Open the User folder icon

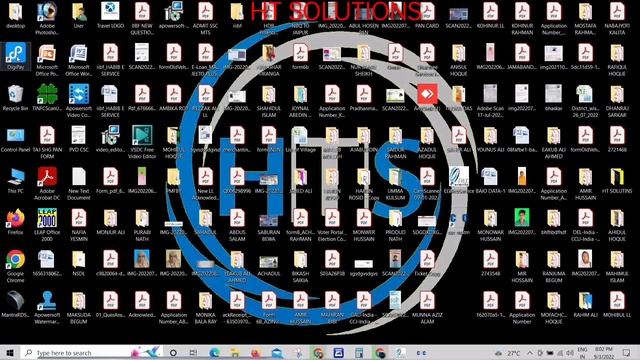(78, 16)
